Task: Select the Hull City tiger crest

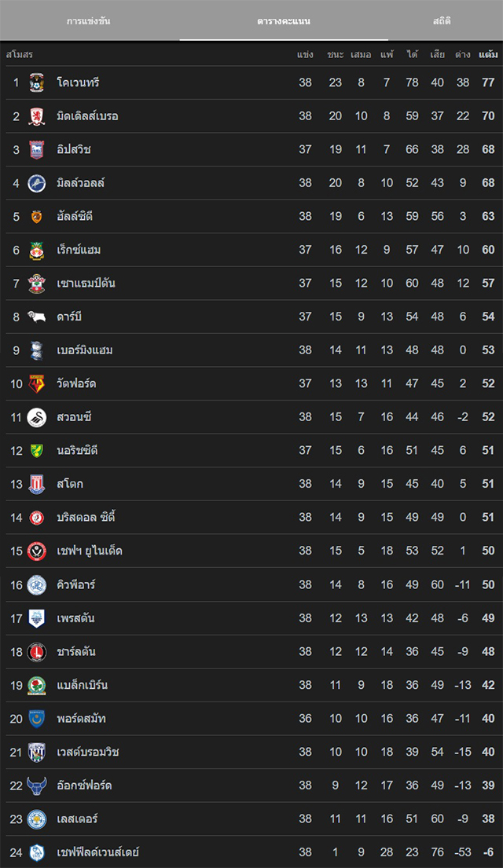Action: (37, 216)
